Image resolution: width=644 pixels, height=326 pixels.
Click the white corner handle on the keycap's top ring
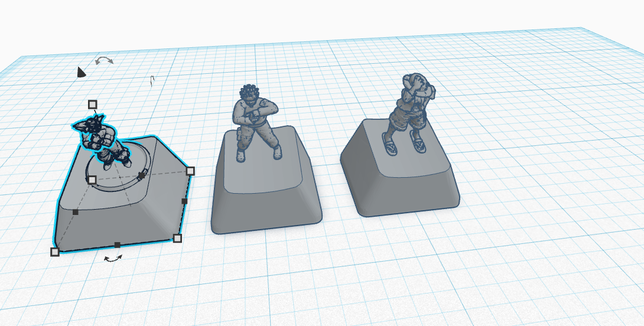92,180
